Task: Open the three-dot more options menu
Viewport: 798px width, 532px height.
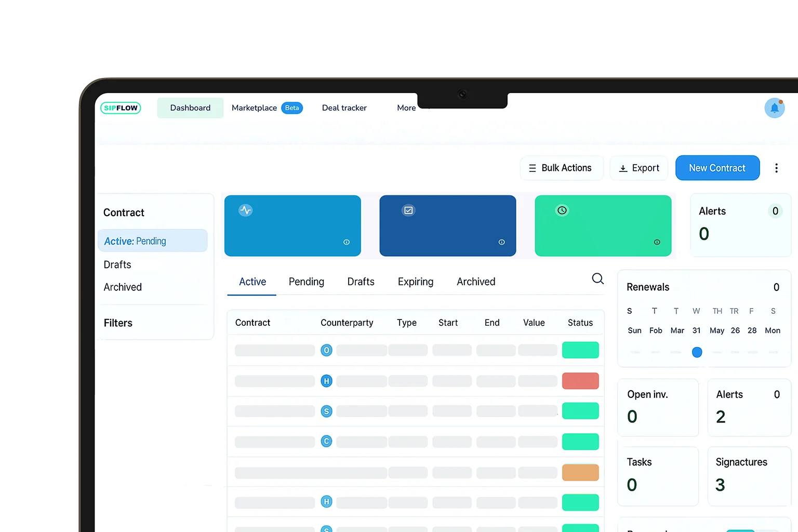Action: point(776,168)
